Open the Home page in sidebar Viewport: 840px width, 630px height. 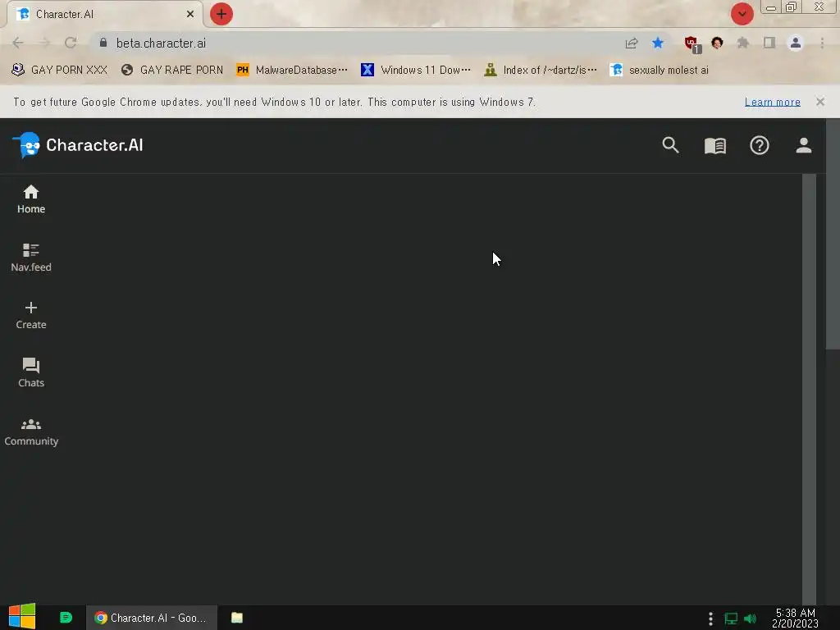pos(31,199)
